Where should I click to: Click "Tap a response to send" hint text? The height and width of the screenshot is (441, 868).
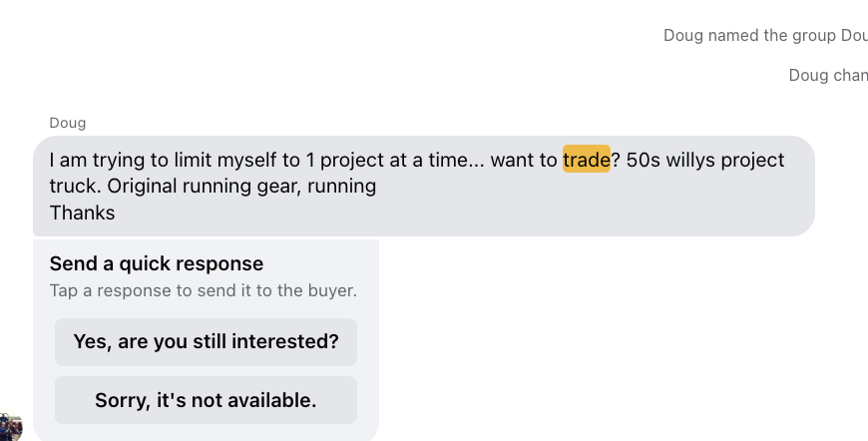(x=203, y=291)
